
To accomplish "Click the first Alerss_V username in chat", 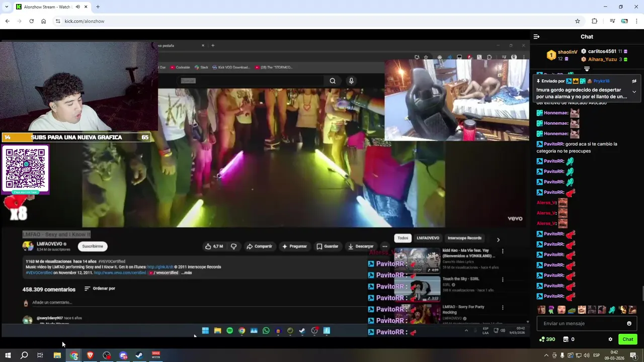I will [x=546, y=203].
